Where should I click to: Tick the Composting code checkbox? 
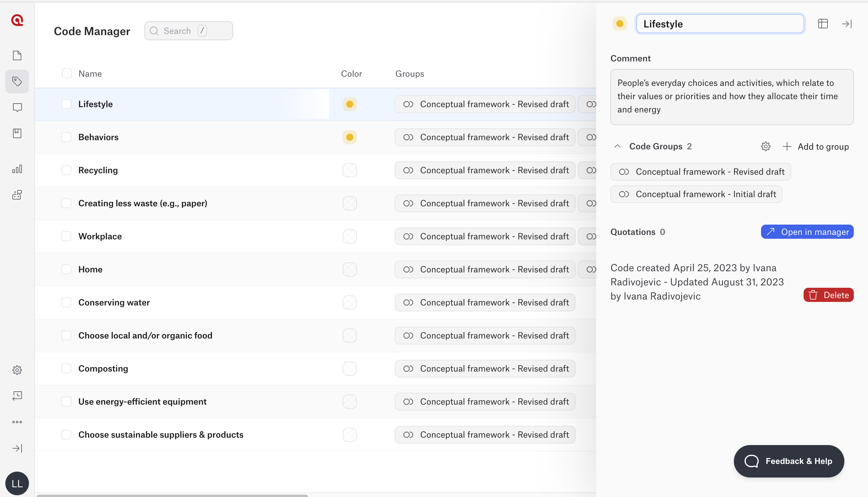(x=66, y=369)
